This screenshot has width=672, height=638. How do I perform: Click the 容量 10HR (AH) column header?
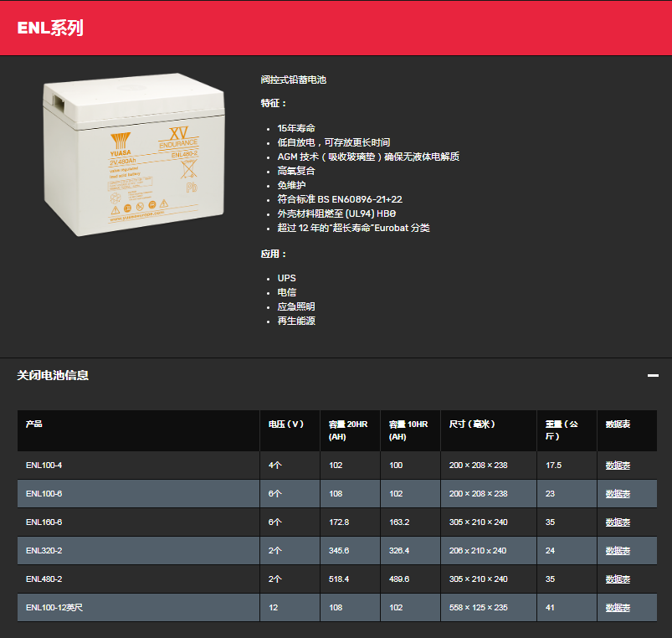tap(408, 430)
